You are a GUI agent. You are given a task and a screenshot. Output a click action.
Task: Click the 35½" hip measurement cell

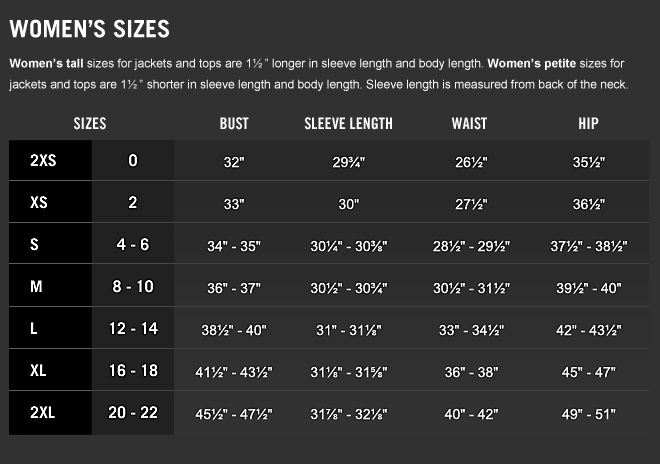pos(588,161)
